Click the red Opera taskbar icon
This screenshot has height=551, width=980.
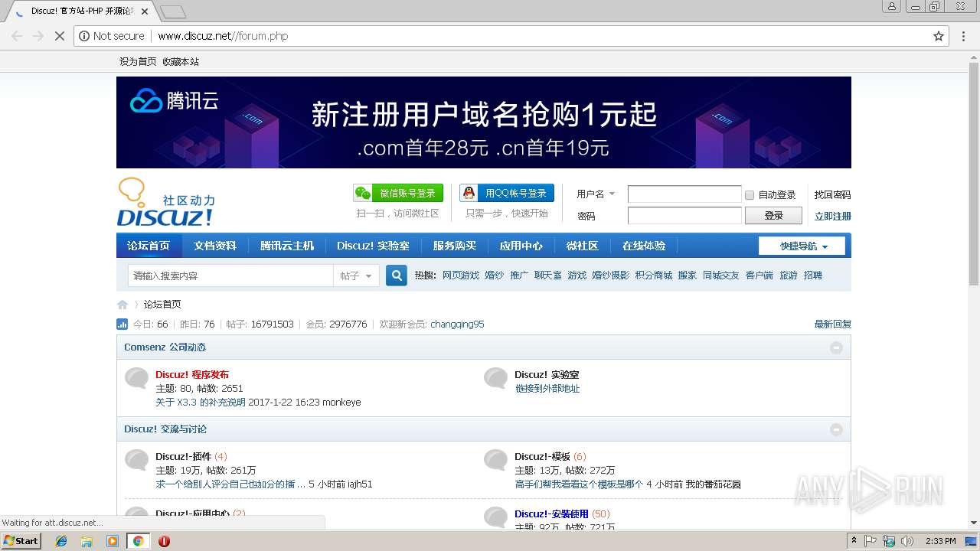pyautogui.click(x=164, y=541)
